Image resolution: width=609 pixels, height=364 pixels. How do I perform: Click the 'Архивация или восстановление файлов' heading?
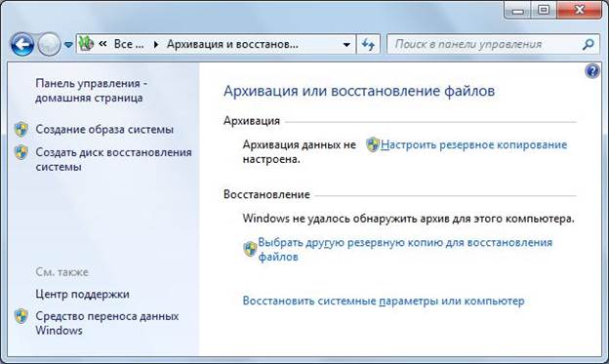(359, 91)
